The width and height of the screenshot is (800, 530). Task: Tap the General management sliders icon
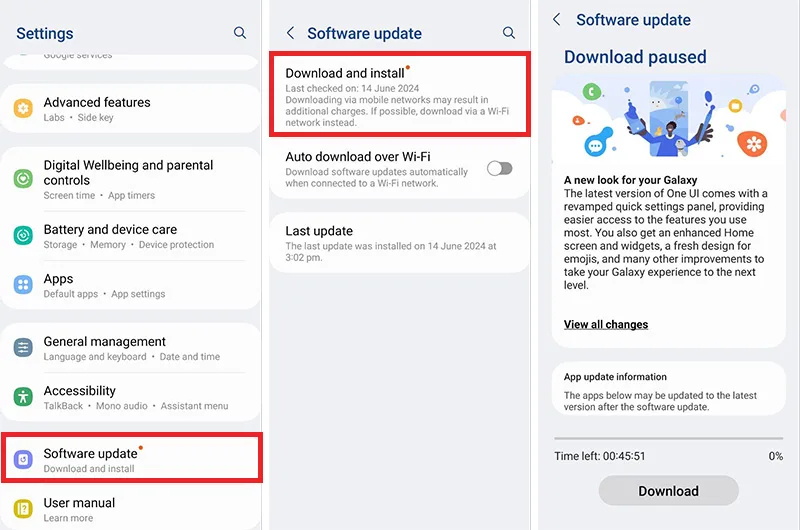click(23, 348)
